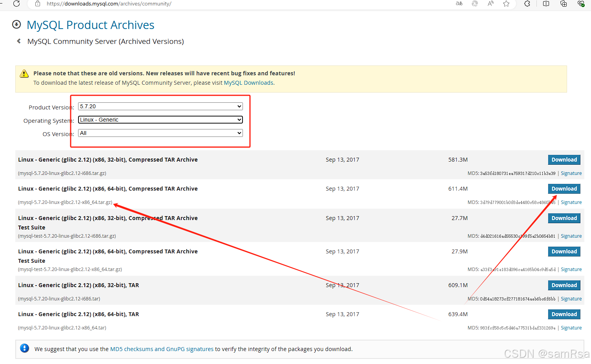Open Signature link for mysql-5.7.20-linux-glibc2.12-x86_64.tar.gz
The width and height of the screenshot is (591, 364).
(x=571, y=202)
